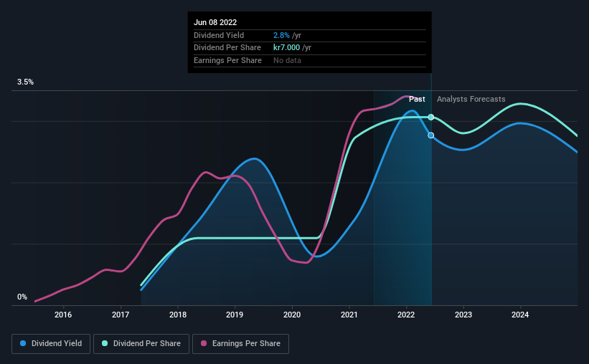
Task: Click the No data earnings value
Action: pos(287,60)
